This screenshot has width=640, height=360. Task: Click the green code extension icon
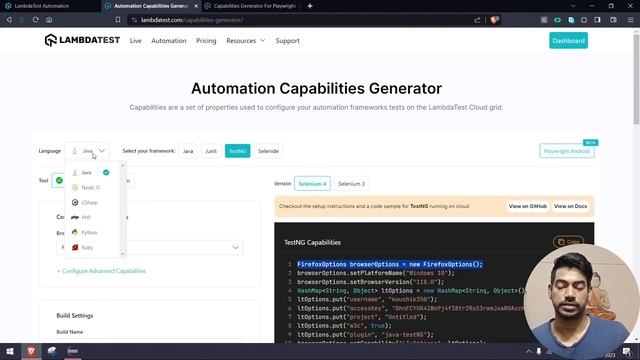tap(557, 20)
